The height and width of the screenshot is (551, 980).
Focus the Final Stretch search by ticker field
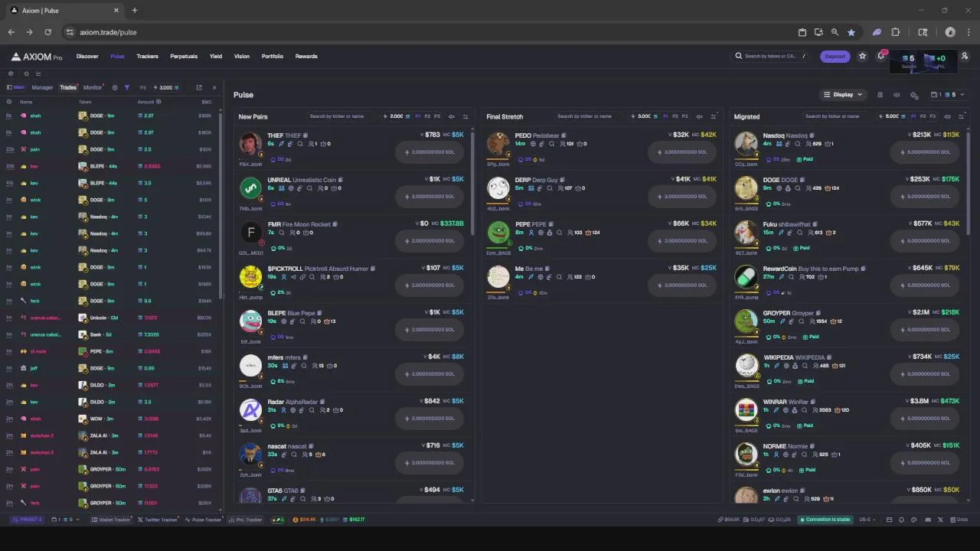pos(591,116)
